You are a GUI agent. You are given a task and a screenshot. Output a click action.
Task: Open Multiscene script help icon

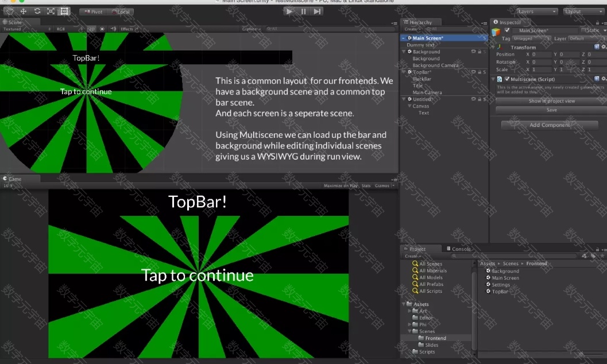click(x=597, y=79)
